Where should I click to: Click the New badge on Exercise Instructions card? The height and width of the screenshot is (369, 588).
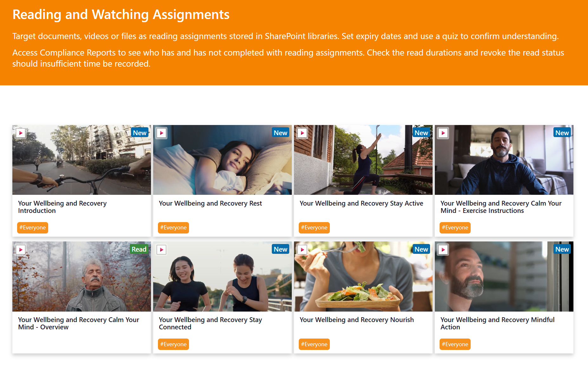[562, 133]
